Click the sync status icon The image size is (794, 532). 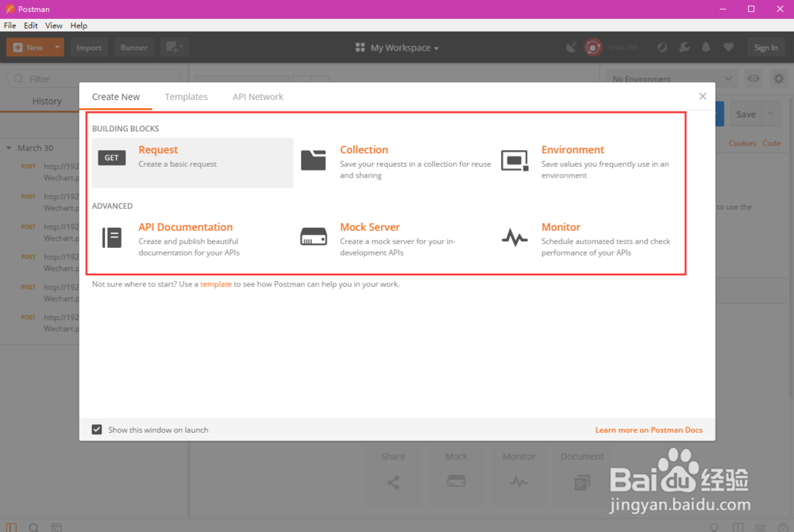593,48
